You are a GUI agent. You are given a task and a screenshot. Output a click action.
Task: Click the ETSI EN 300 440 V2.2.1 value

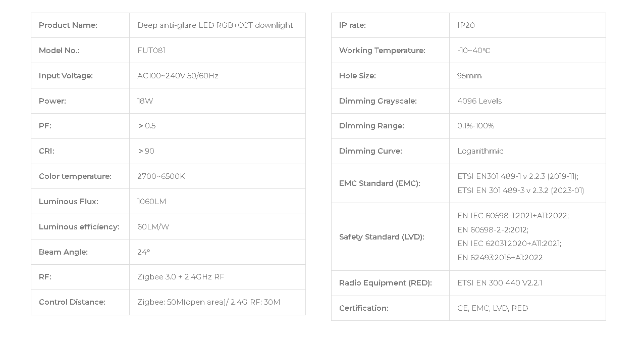(500, 283)
